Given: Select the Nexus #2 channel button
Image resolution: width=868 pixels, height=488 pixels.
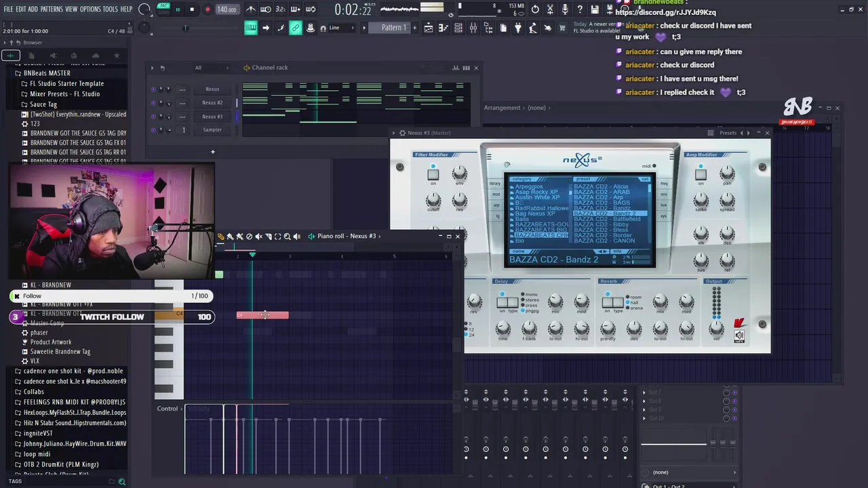Looking at the screenshot, I should tap(212, 102).
